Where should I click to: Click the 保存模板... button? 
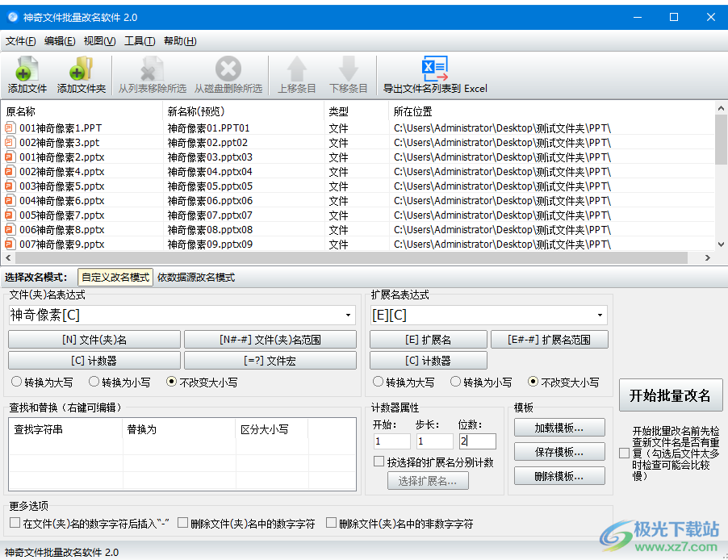[559, 452]
